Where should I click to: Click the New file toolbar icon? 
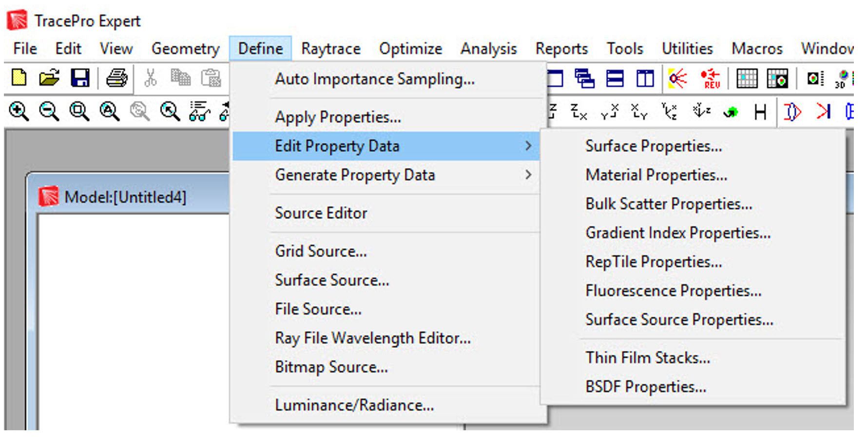19,78
